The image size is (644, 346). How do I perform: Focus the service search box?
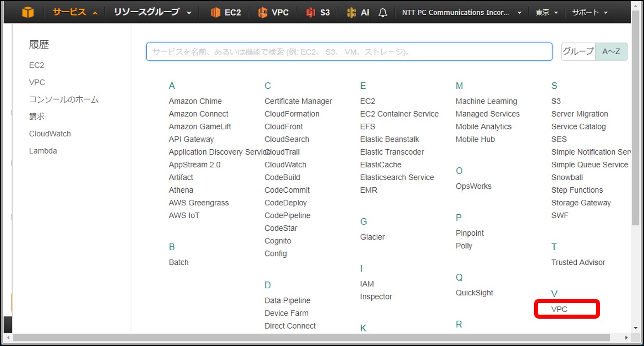click(x=349, y=52)
